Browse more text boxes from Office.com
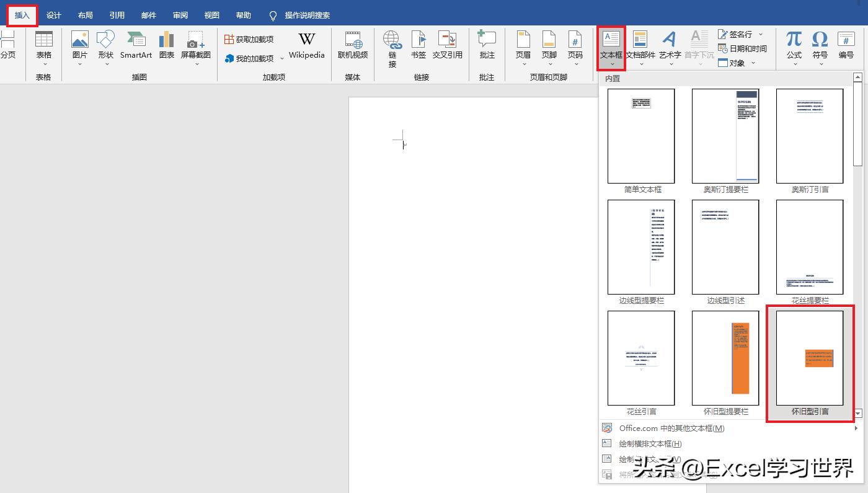 [x=671, y=428]
